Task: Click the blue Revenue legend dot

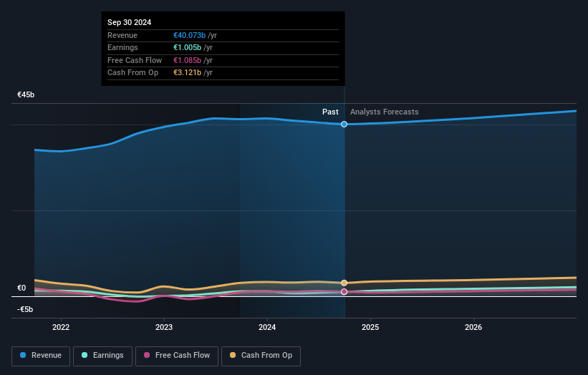Action: point(23,355)
